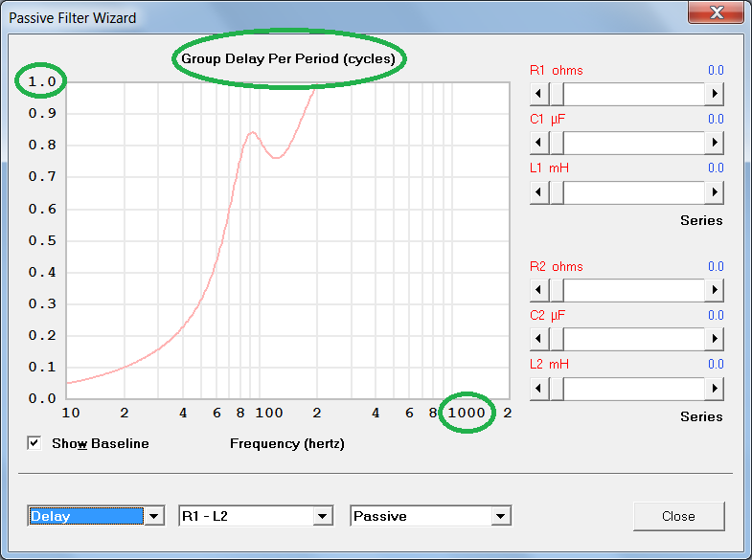Click the left arrow of the L1 mH slider
The height and width of the screenshot is (560, 752).
[539, 192]
